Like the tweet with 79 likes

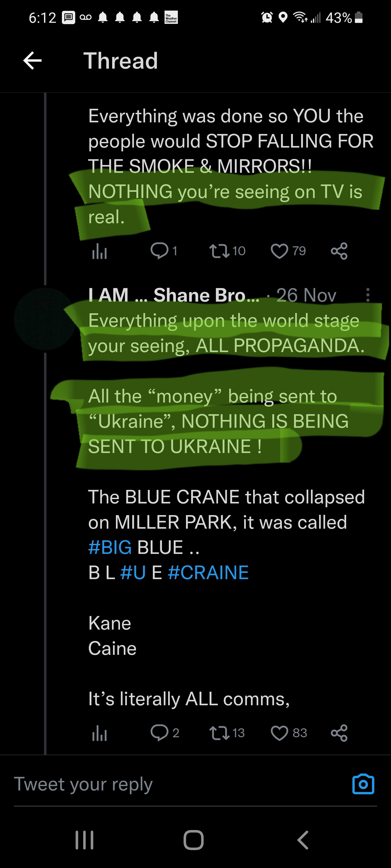279,251
